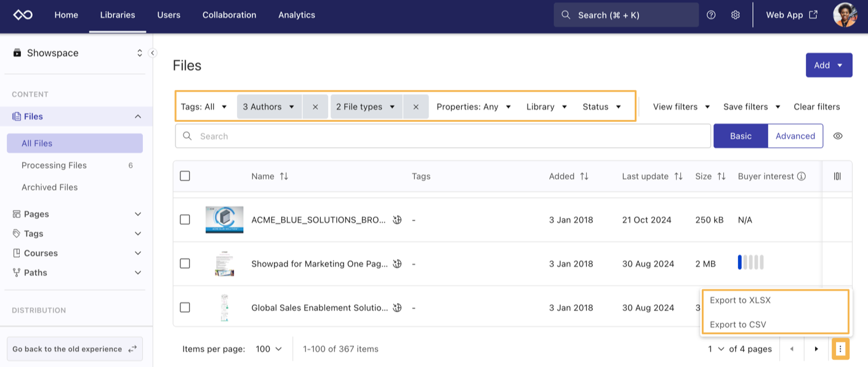The height and width of the screenshot is (367, 868).
Task: Open the Web App link
Action: (x=792, y=15)
